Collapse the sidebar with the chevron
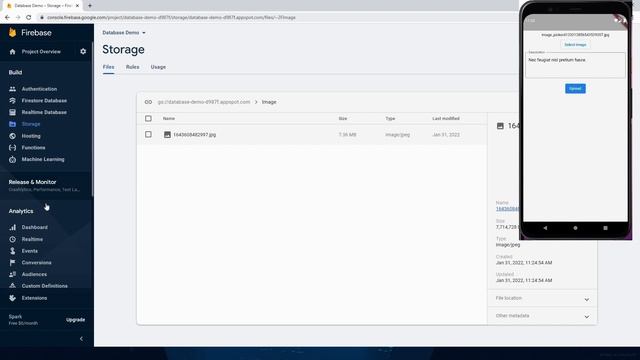Screen dimensions: 640x360 (81, 338)
